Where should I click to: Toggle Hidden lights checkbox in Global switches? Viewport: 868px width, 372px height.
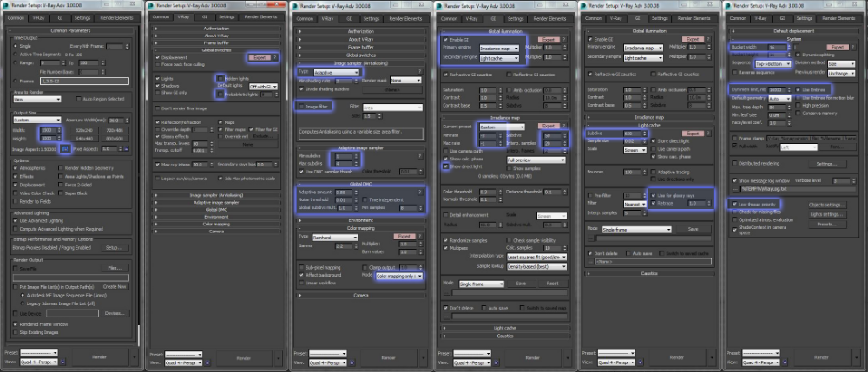pyautogui.click(x=220, y=79)
